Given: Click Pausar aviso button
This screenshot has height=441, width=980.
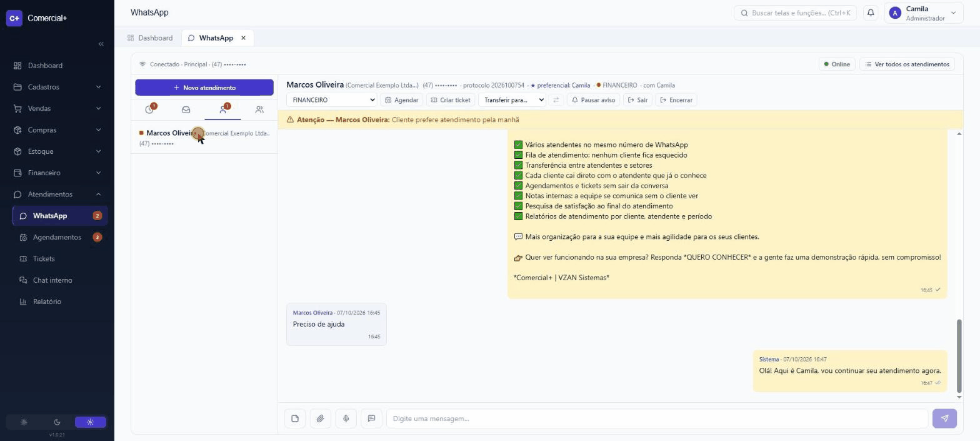Looking at the screenshot, I should [x=593, y=100].
